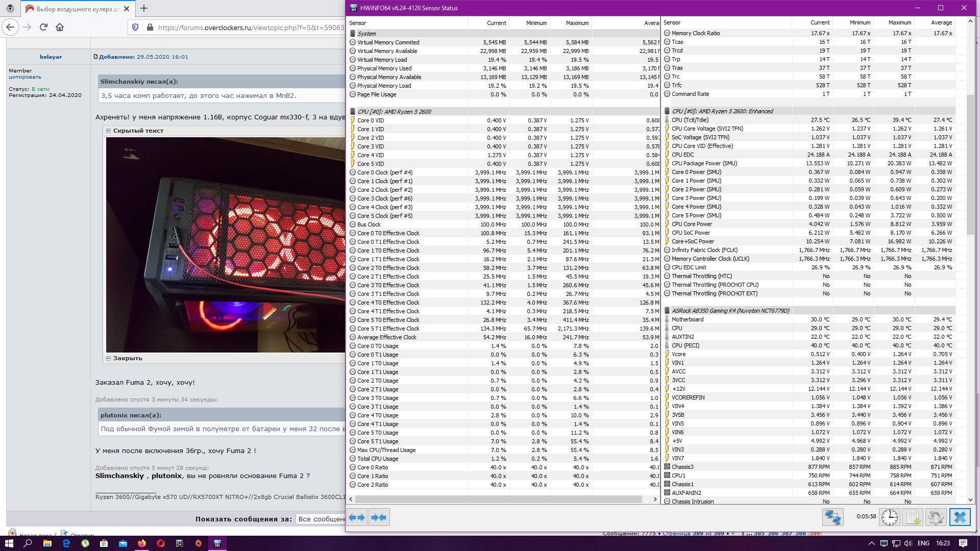This screenshot has height=551, width=980.
Task: Open Opera from the taskbar
Action: coord(161,543)
